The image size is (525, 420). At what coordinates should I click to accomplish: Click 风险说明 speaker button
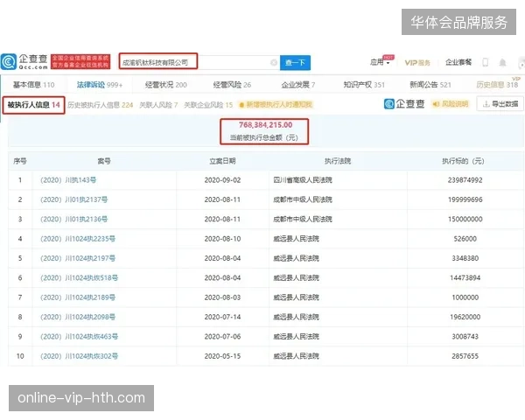tap(451, 104)
